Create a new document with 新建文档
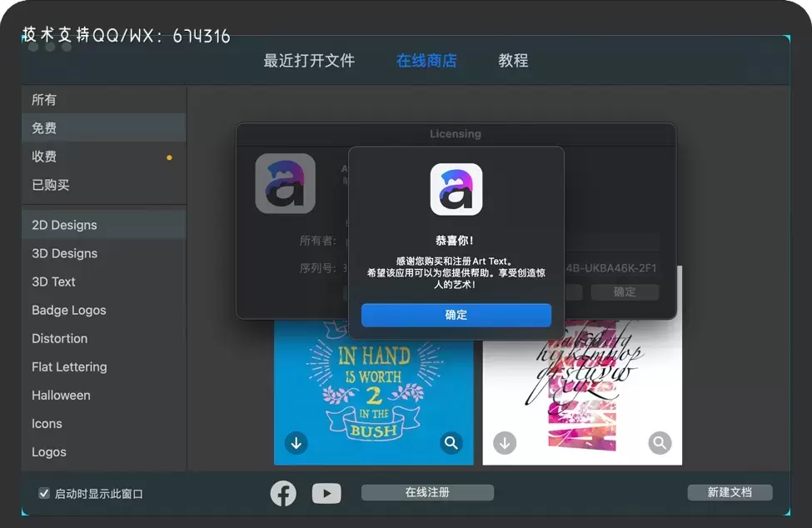Viewport: 812px width, 528px height. click(730, 492)
